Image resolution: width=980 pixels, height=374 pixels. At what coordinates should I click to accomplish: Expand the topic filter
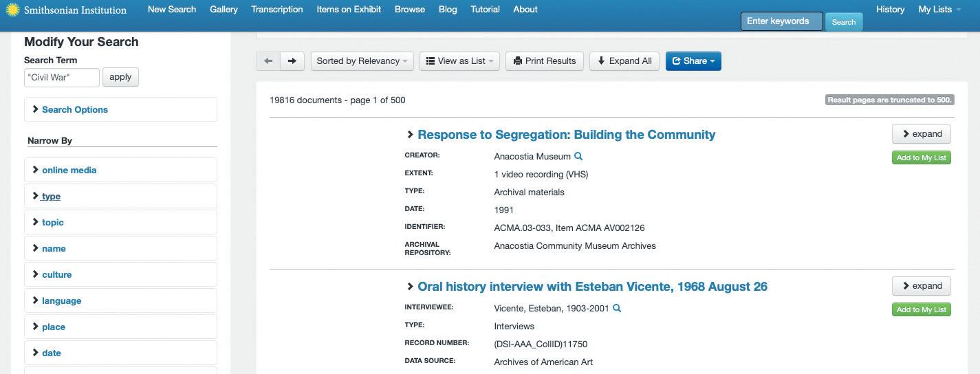[x=52, y=223]
